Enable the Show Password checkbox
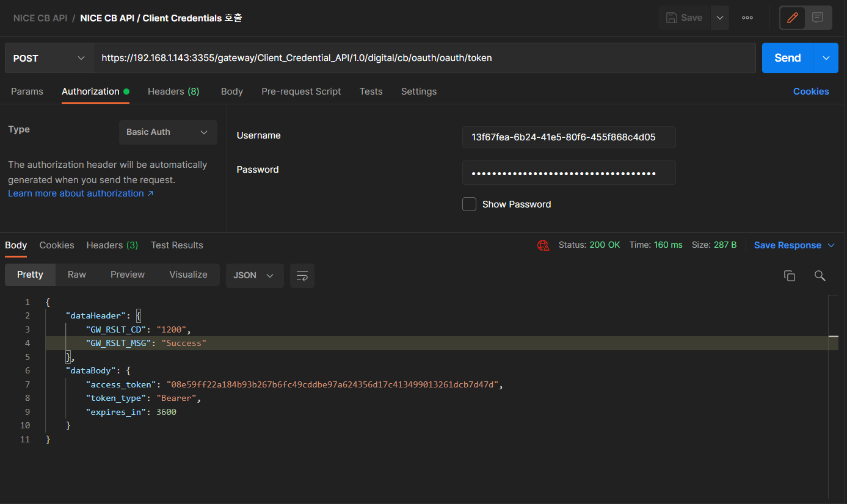This screenshot has height=504, width=847. pyautogui.click(x=469, y=204)
